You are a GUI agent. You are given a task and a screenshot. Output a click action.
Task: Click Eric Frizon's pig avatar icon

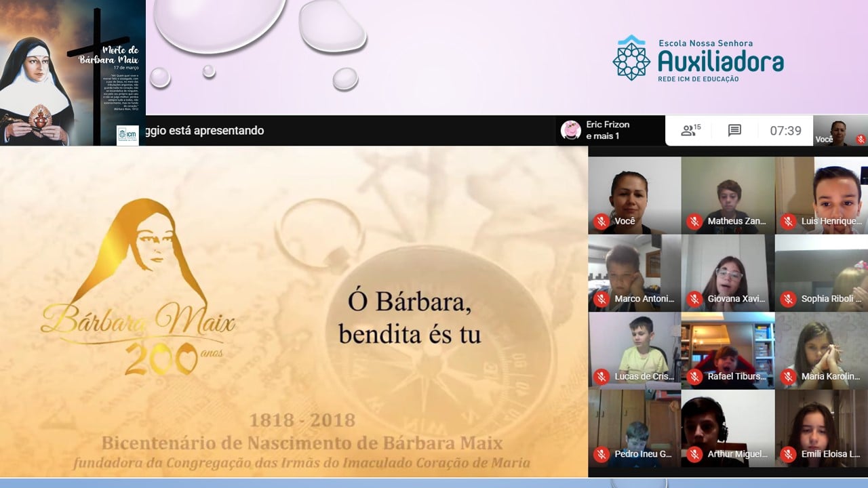click(x=571, y=130)
